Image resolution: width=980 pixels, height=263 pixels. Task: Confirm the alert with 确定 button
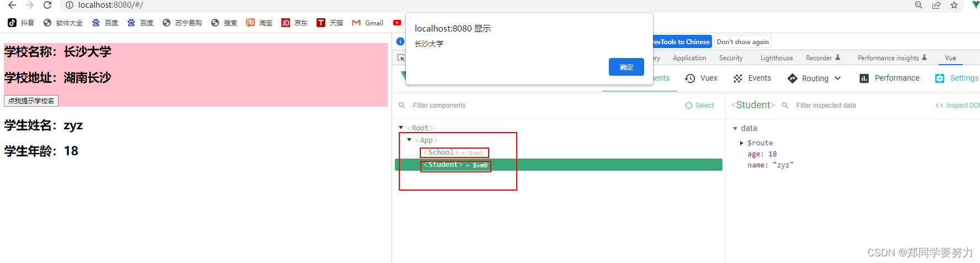626,67
